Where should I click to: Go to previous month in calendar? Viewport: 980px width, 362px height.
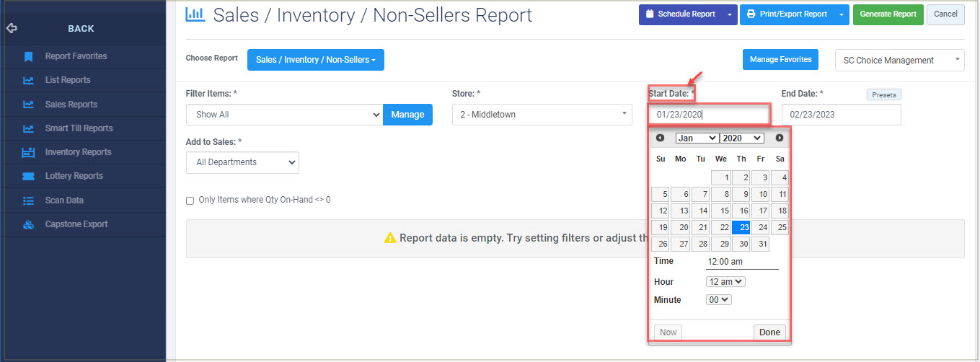click(x=660, y=138)
